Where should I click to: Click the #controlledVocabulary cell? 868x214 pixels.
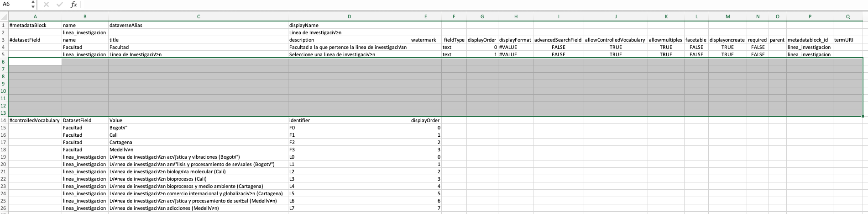[x=34, y=120]
